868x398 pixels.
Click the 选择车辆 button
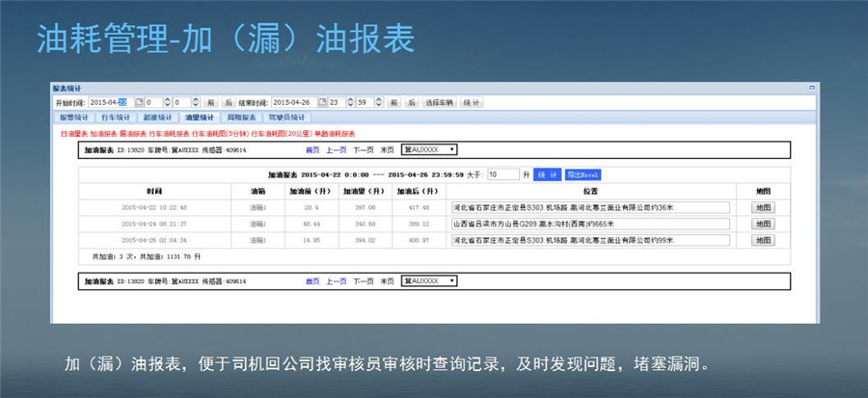pos(441,102)
